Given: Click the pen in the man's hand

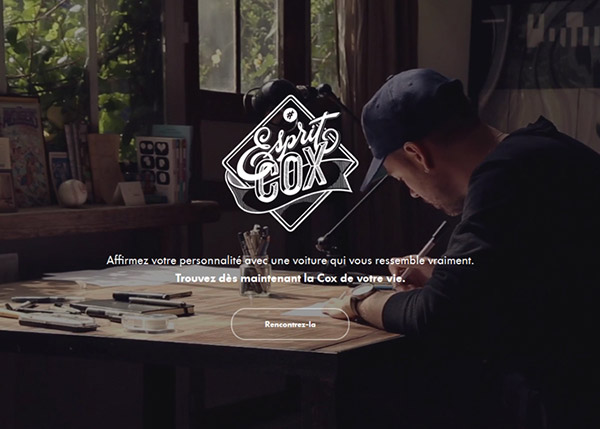Looking at the screenshot, I should (425, 249).
